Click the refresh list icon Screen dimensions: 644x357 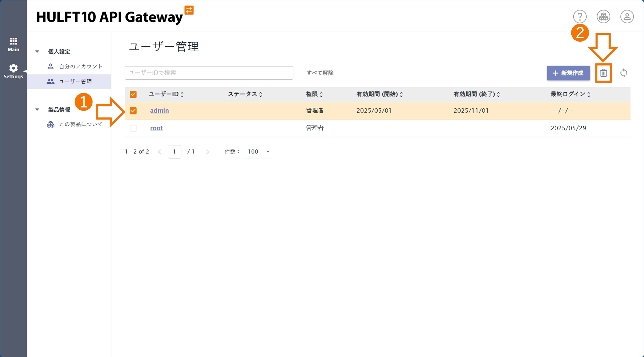pos(624,73)
